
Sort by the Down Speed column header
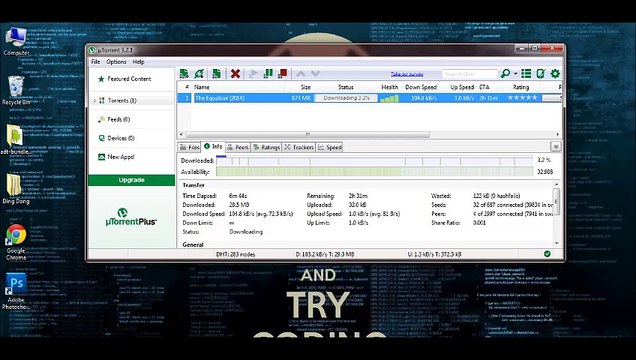point(421,87)
